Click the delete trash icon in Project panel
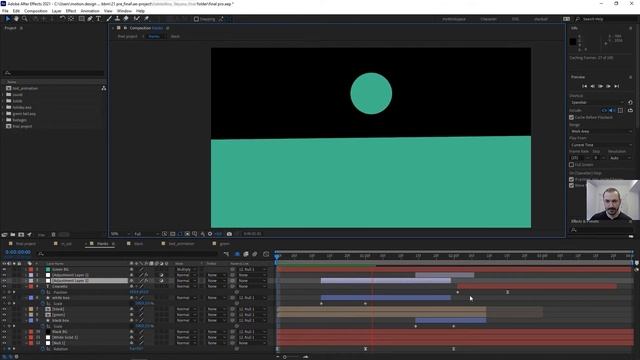The width and height of the screenshot is (640, 360). [53, 235]
